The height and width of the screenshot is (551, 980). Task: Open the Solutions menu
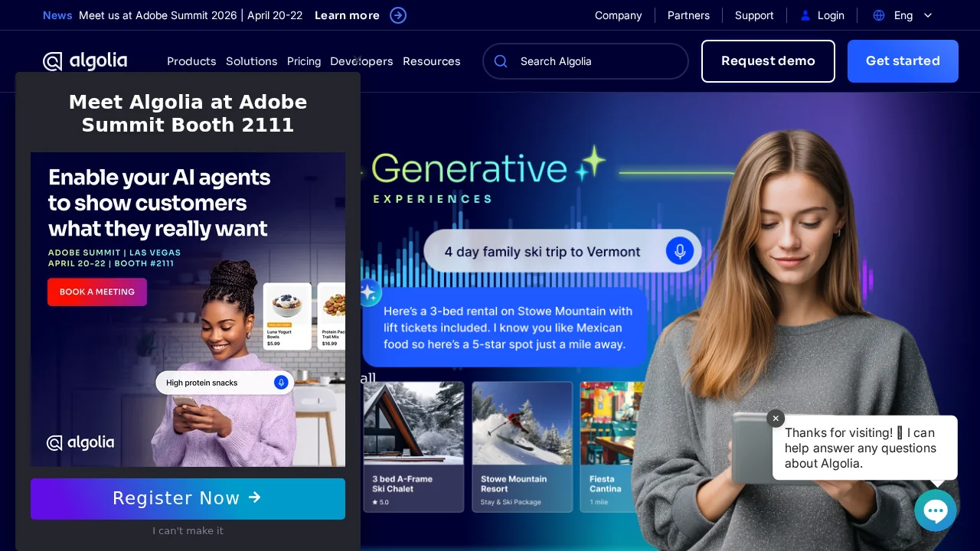tap(251, 61)
